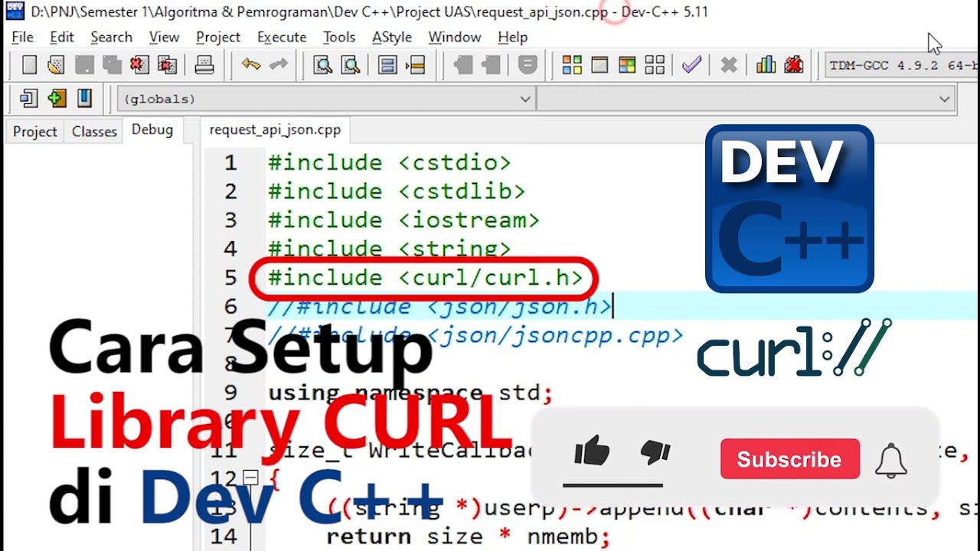Click the Save All toolbar icon

coord(112,65)
